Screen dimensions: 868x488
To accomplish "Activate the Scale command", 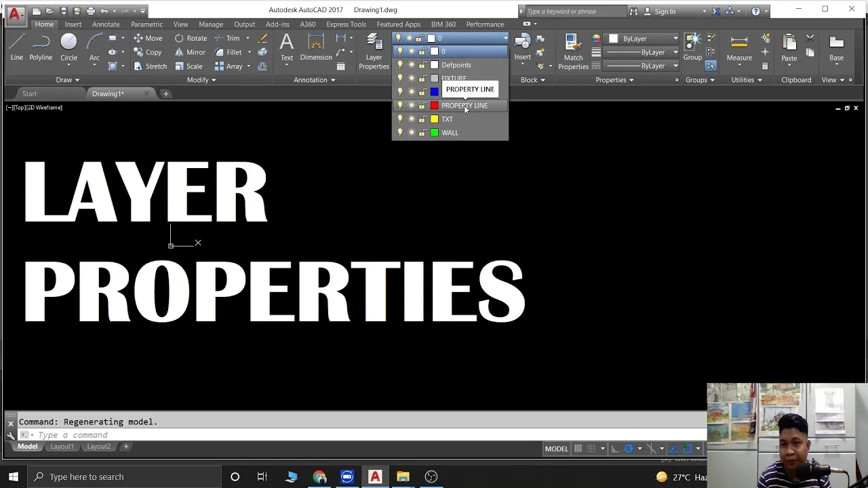I will coord(189,66).
